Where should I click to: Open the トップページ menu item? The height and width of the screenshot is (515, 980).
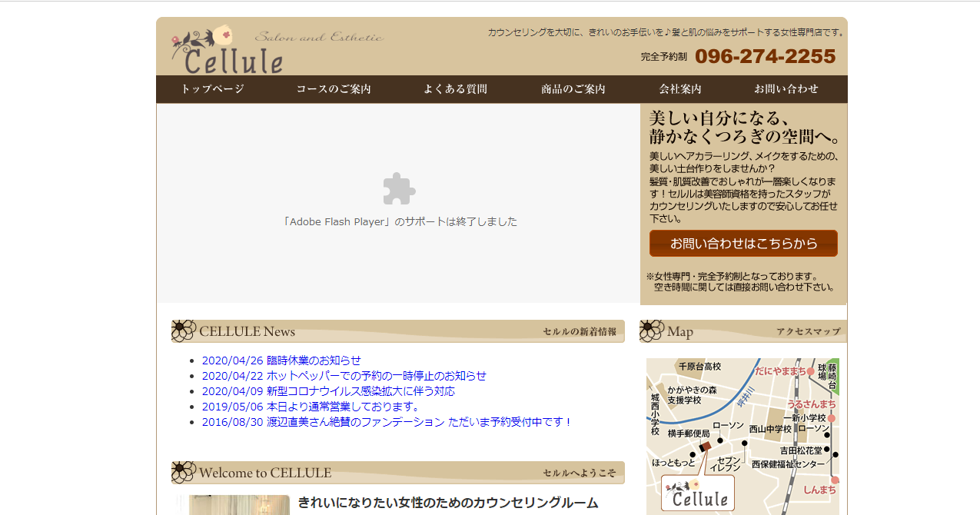(x=213, y=89)
